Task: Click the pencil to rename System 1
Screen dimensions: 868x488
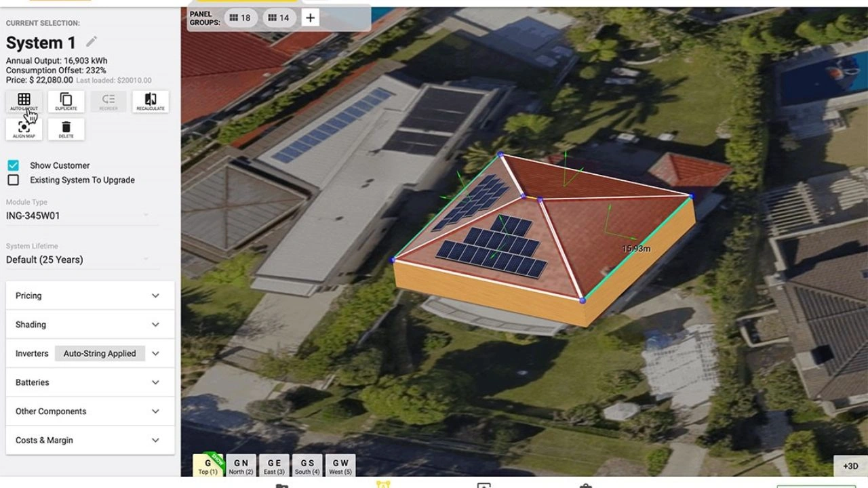Action: [92, 41]
